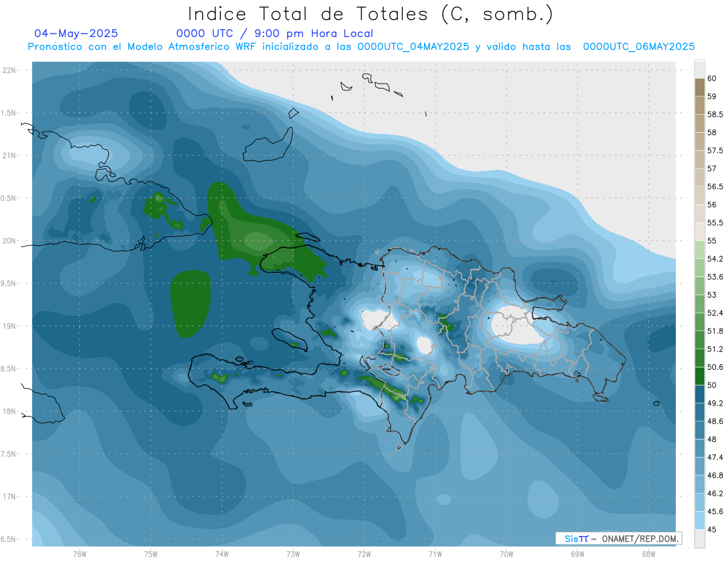
Task: Click the legend value '45'
Action: pos(712,529)
